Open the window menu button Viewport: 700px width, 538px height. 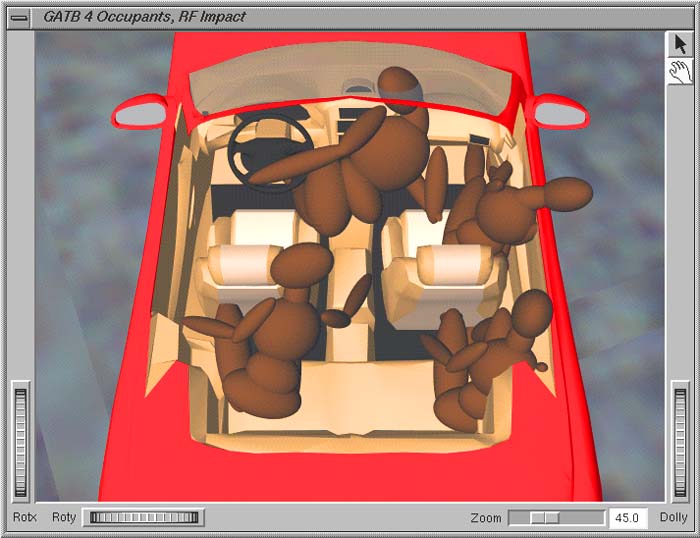click(x=18, y=16)
